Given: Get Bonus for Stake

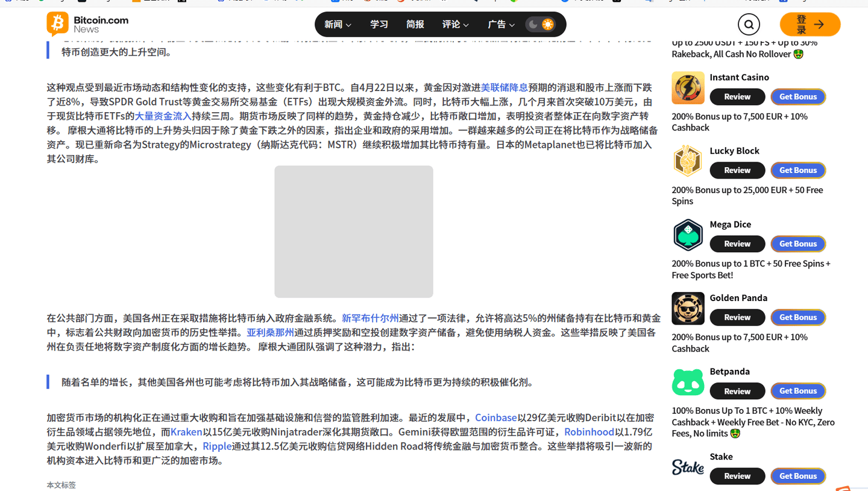Looking at the screenshot, I should (x=798, y=476).
